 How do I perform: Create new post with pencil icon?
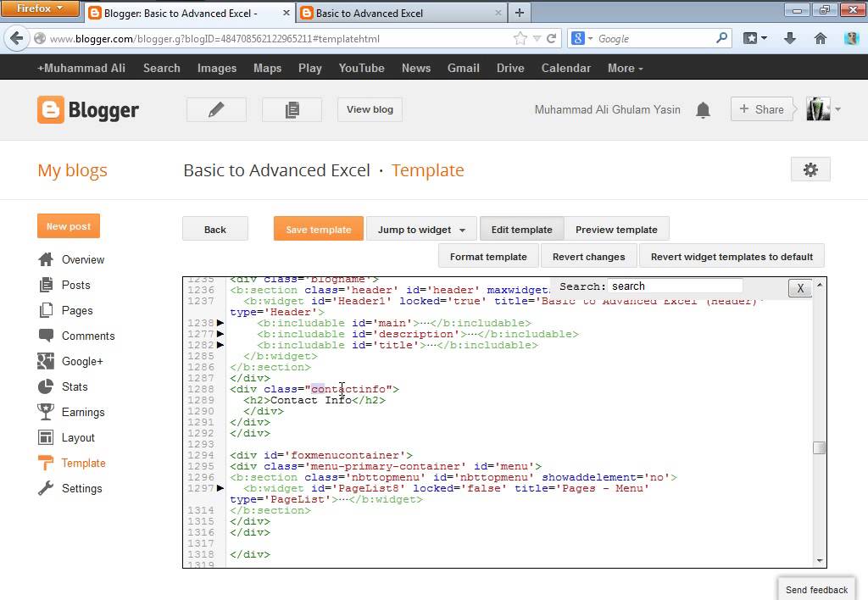(216, 109)
